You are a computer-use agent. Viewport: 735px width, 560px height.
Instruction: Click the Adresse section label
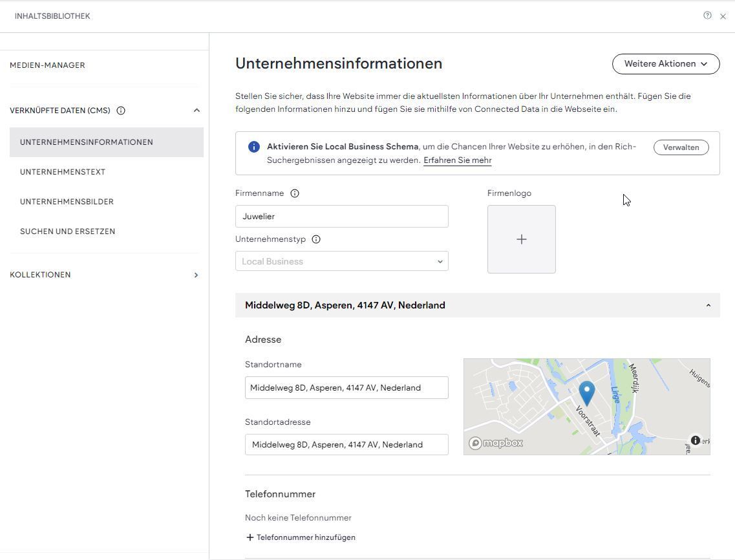coord(263,339)
